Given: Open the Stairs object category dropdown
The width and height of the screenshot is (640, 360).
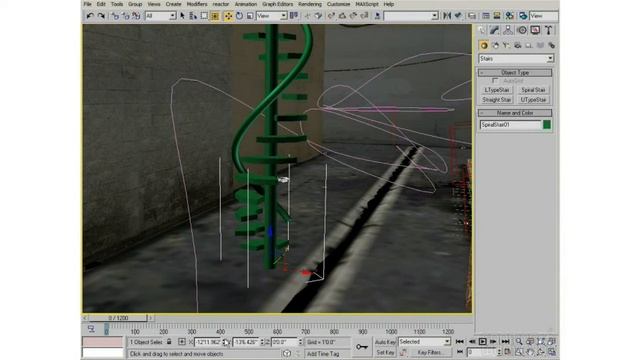Looking at the screenshot, I should [x=516, y=59].
